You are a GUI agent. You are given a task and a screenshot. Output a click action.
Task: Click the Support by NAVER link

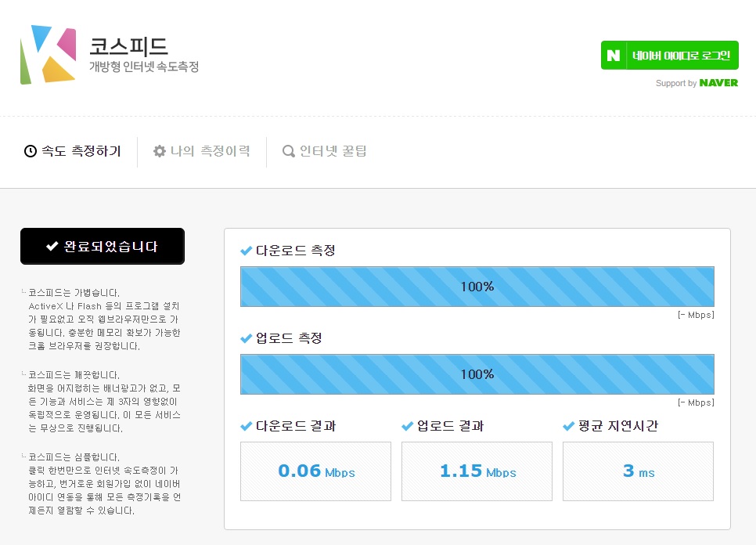(697, 83)
